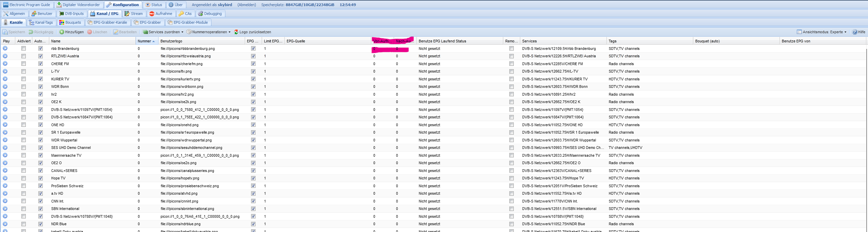Select the SES UHD Demo Channel name cell
868x232 pixels.
coord(92,148)
